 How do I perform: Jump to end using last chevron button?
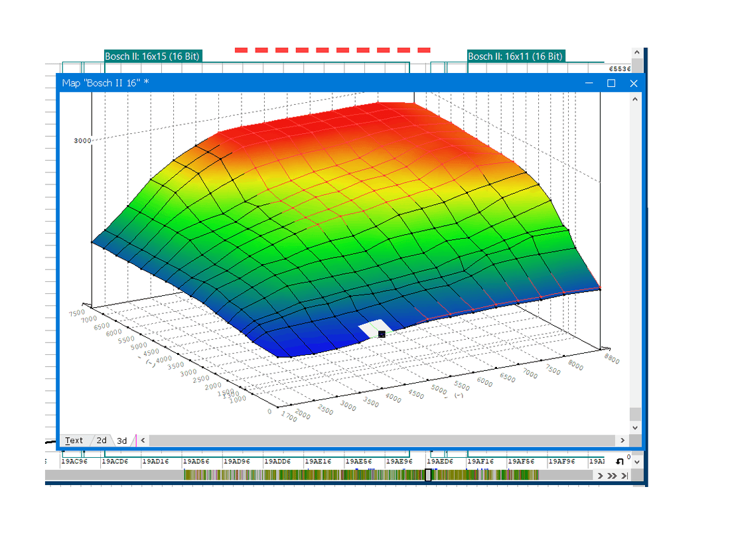[624, 476]
